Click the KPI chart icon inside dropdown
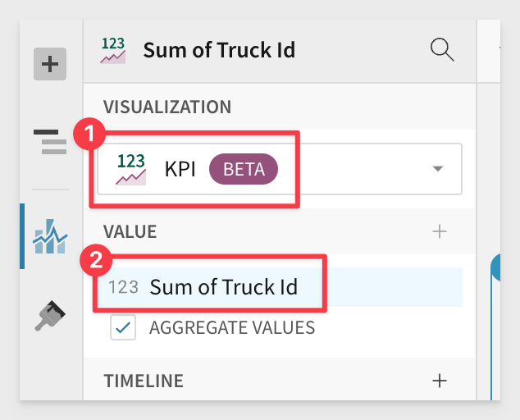The image size is (520, 420). pyautogui.click(x=131, y=170)
